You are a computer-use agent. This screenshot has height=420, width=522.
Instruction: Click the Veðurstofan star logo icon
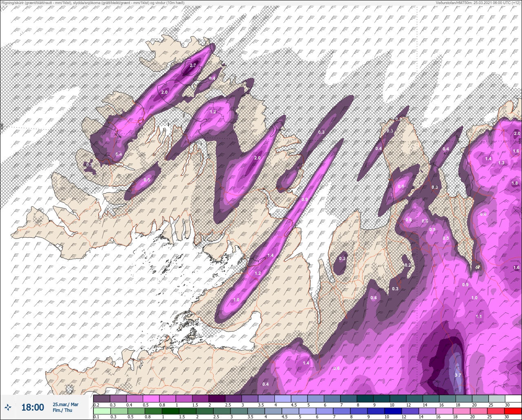[x=8, y=407]
